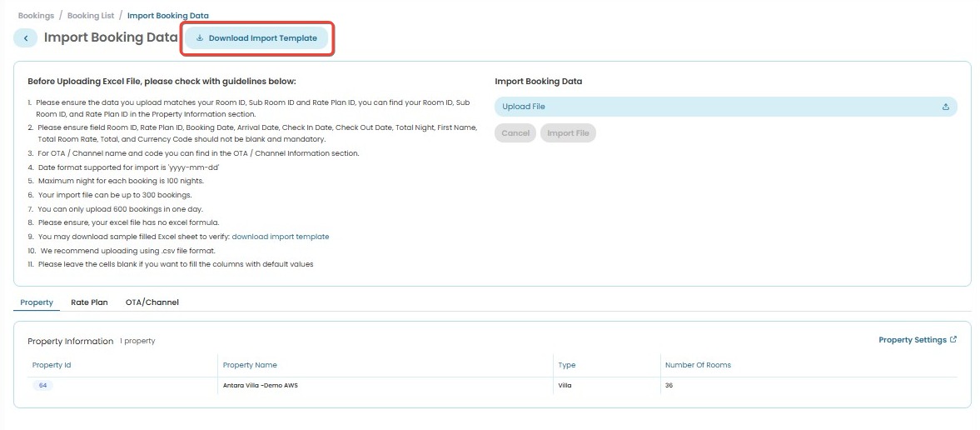This screenshot has width=980, height=430.
Task: Click the upload icon in Upload File field
Action: click(x=946, y=107)
